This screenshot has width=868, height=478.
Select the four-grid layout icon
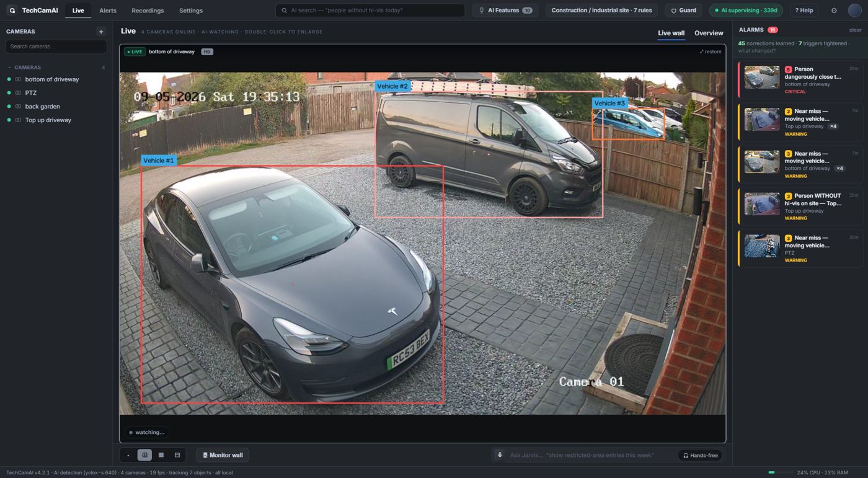tap(161, 455)
